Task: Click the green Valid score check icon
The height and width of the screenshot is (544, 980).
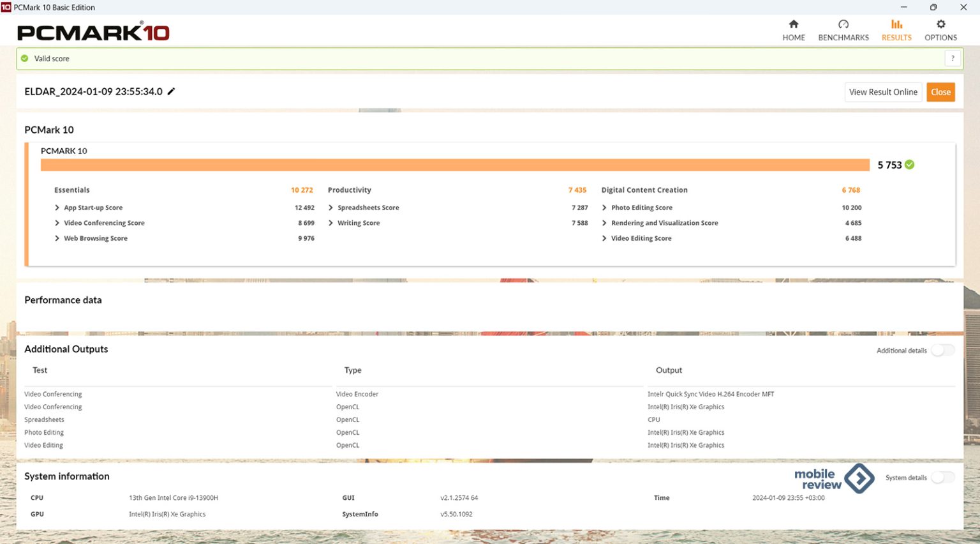Action: pos(25,58)
